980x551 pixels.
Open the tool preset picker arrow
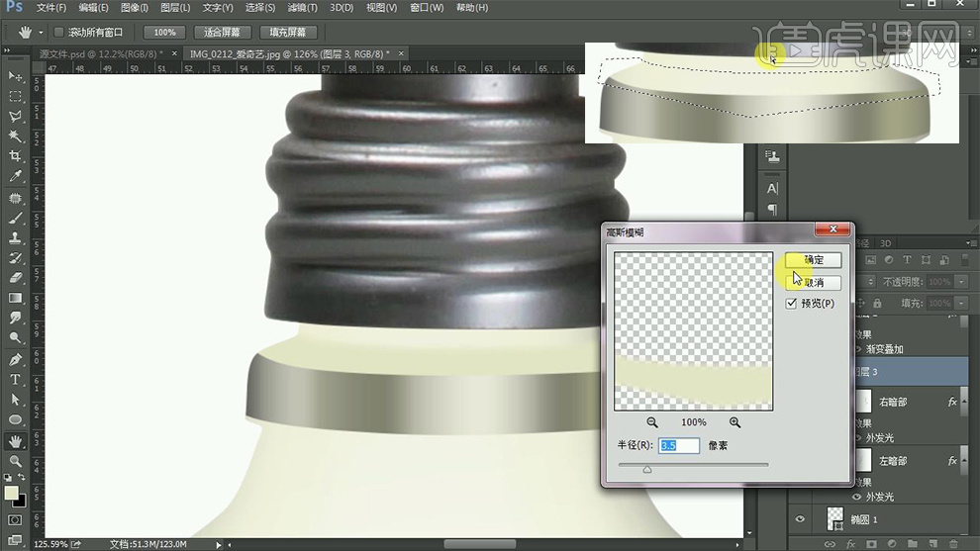41,32
